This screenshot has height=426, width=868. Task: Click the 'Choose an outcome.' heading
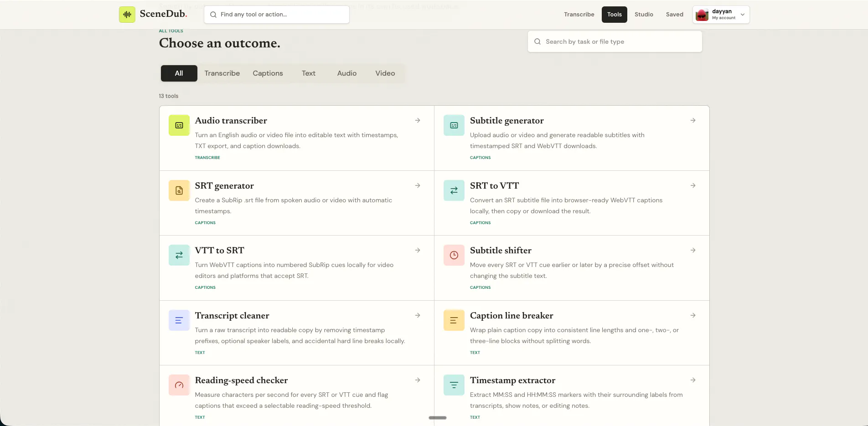tap(220, 43)
